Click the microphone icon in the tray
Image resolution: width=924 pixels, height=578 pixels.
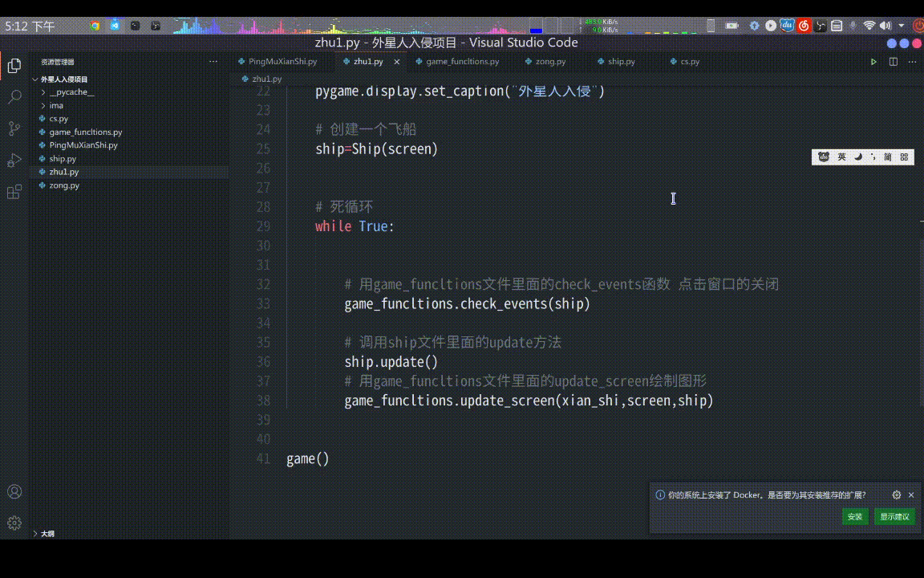(x=853, y=26)
